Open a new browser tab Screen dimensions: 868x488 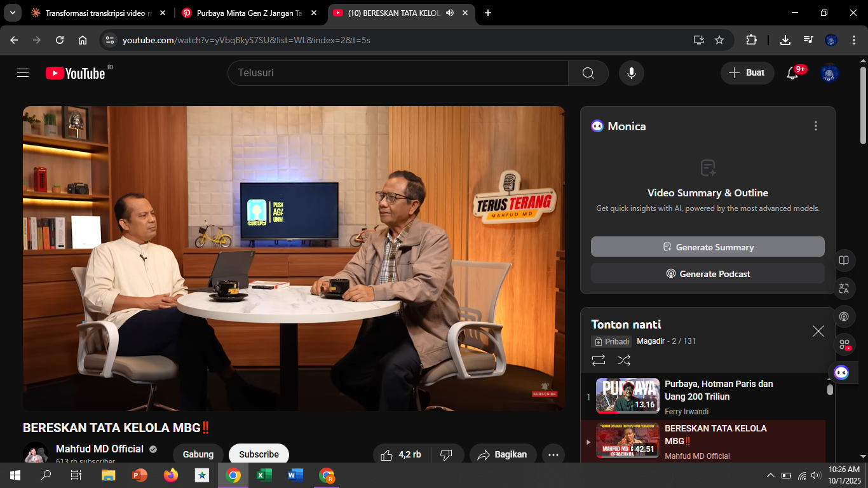tap(488, 13)
